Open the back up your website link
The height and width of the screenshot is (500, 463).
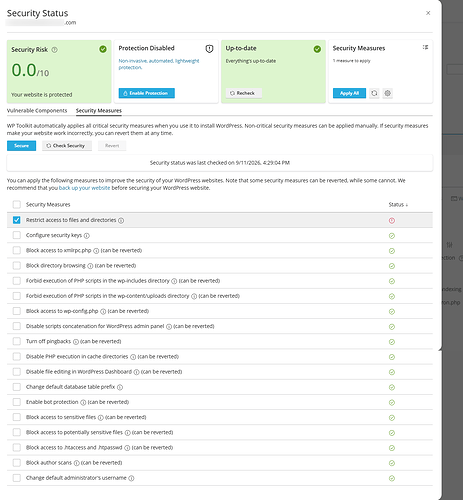[84, 188]
